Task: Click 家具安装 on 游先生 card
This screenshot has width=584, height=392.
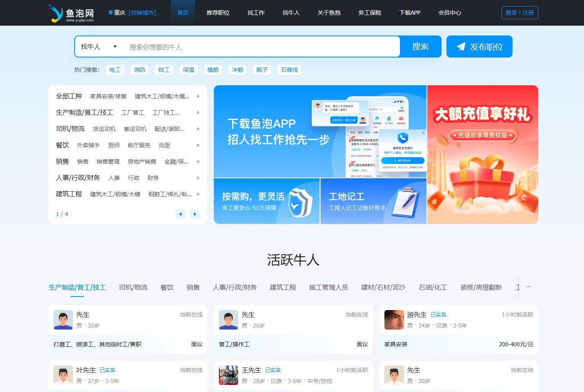Action: pyautogui.click(x=396, y=344)
